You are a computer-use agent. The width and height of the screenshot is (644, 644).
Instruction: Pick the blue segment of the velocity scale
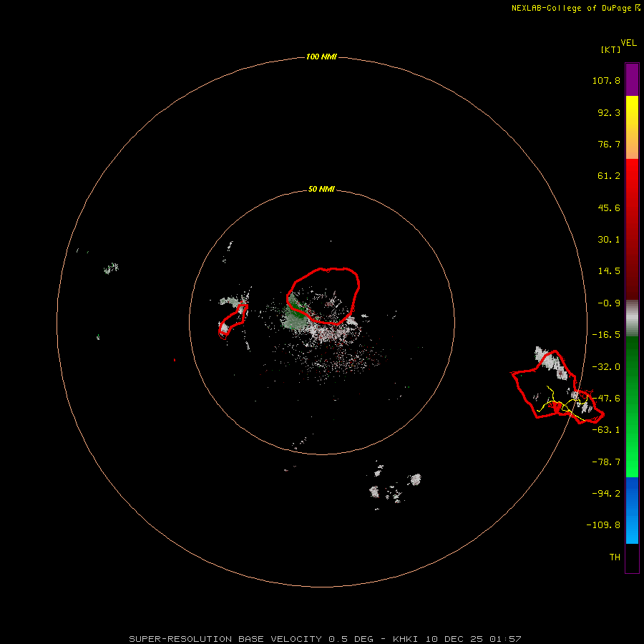tap(632, 510)
